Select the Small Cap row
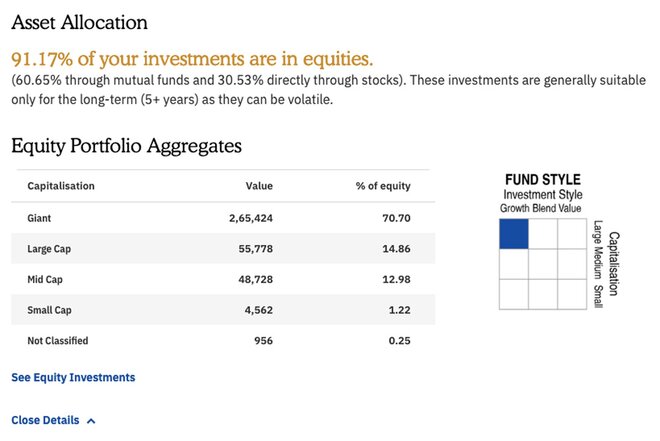Image resolution: width=660 pixels, height=441 pixels. [x=223, y=310]
